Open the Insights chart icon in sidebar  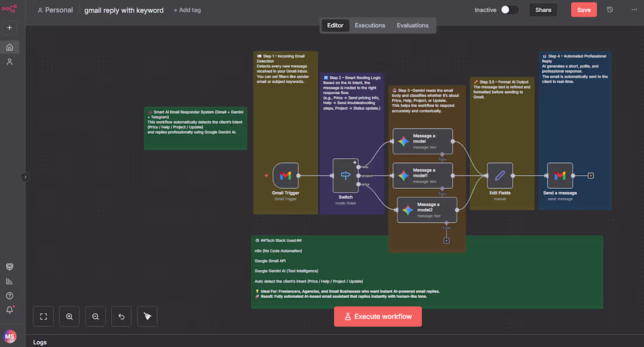point(9,281)
